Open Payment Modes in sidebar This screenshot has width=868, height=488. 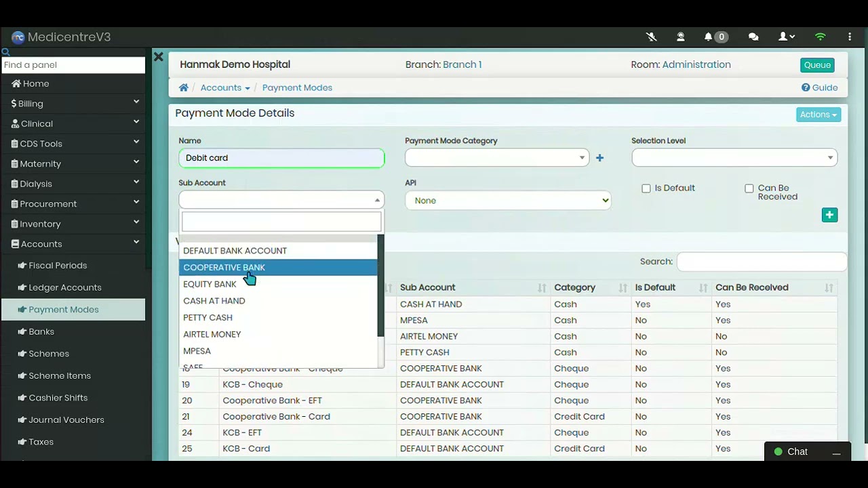(x=73, y=310)
